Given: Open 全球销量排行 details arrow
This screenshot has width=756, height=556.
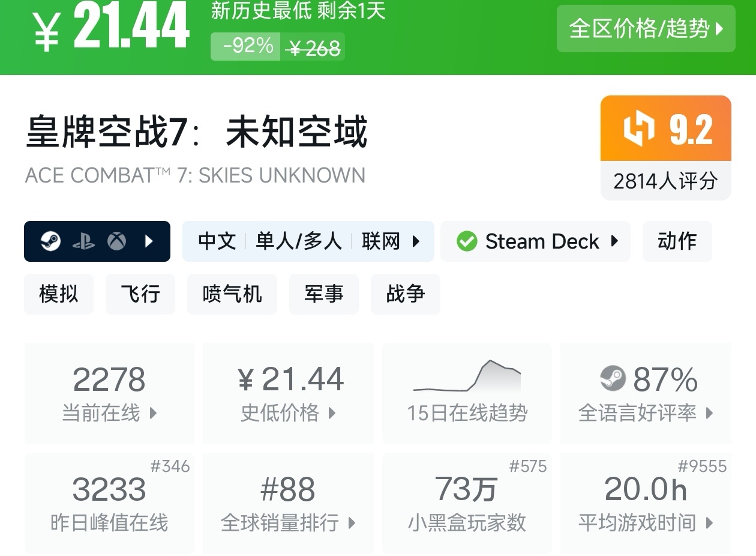Looking at the screenshot, I should coord(352,523).
